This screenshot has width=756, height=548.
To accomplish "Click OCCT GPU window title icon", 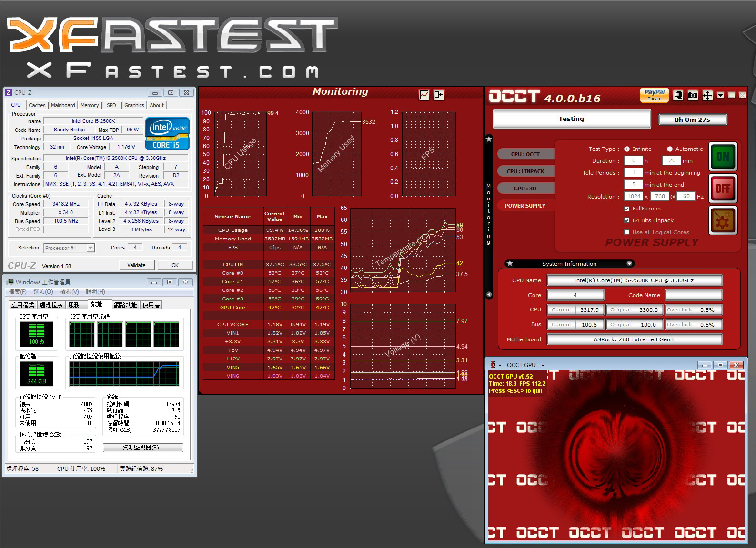I will click(492, 365).
